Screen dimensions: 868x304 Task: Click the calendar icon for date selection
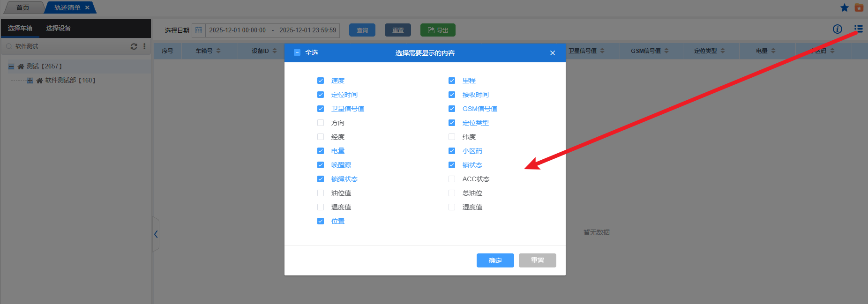(x=199, y=30)
